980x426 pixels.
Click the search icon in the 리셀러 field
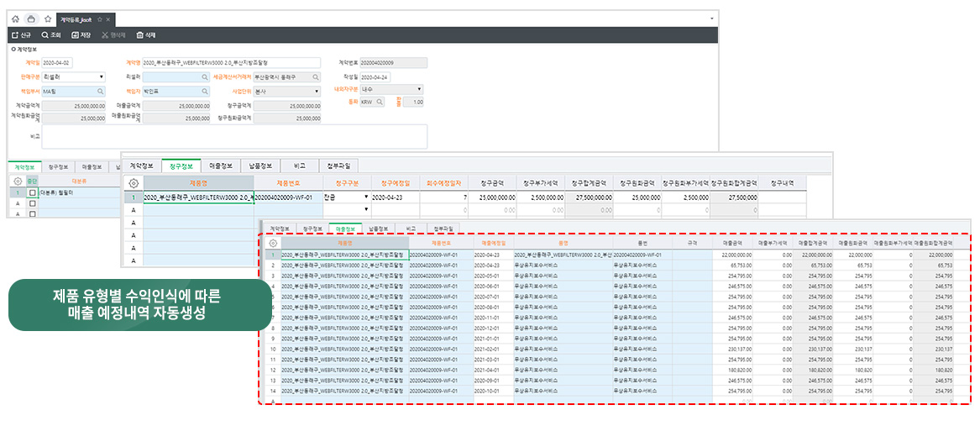point(204,77)
